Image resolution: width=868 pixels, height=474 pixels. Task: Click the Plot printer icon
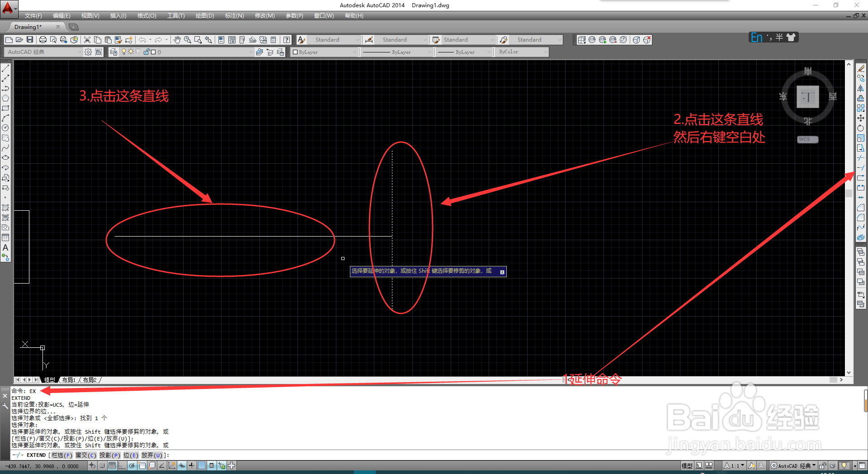(43, 40)
